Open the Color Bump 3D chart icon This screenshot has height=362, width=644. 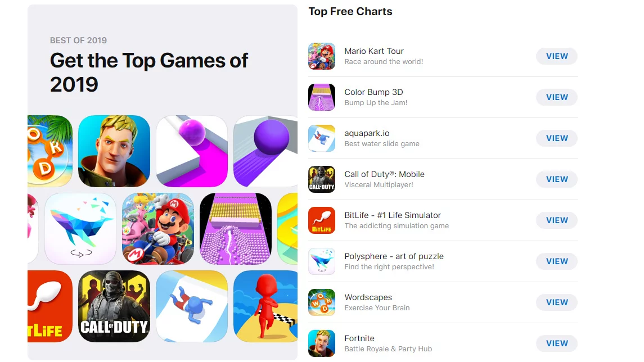(322, 97)
